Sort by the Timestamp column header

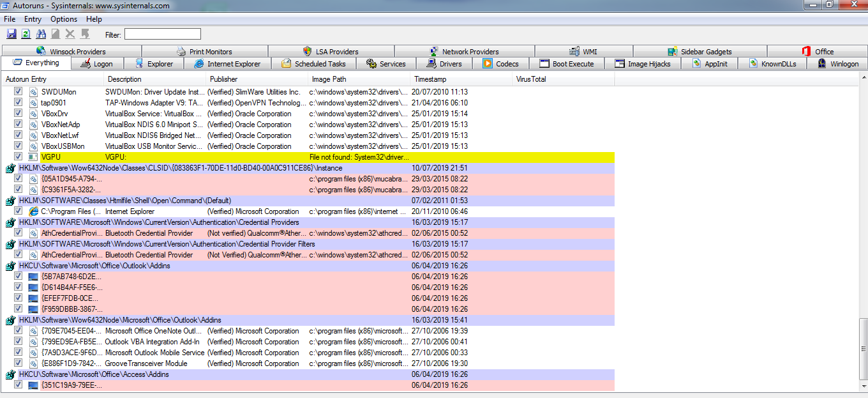(430, 79)
